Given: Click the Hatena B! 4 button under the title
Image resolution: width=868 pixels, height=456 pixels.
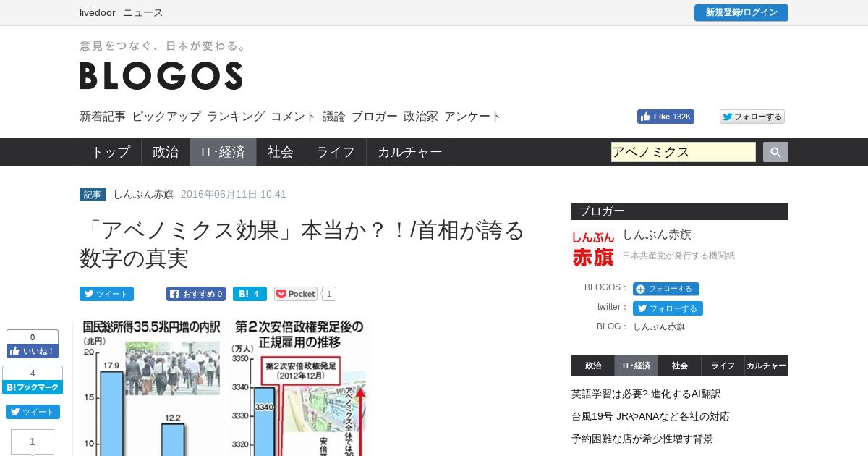Looking at the screenshot, I should tap(250, 294).
